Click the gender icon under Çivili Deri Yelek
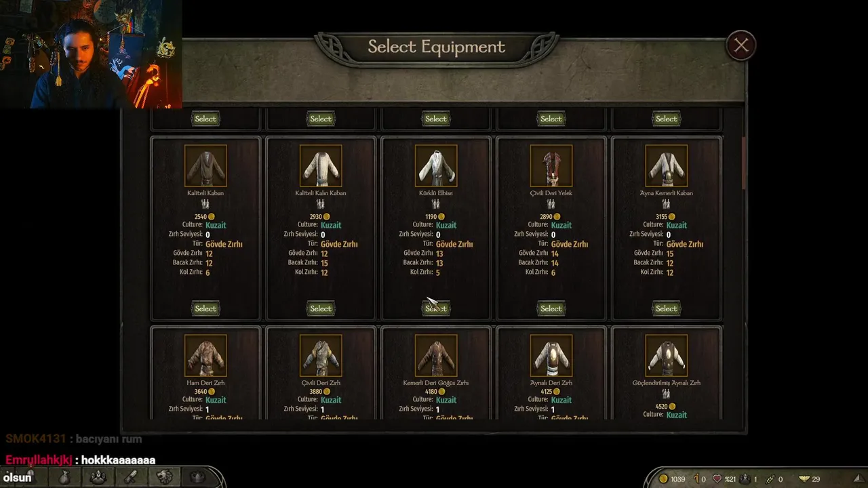This screenshot has height=488, width=868. pyautogui.click(x=551, y=204)
